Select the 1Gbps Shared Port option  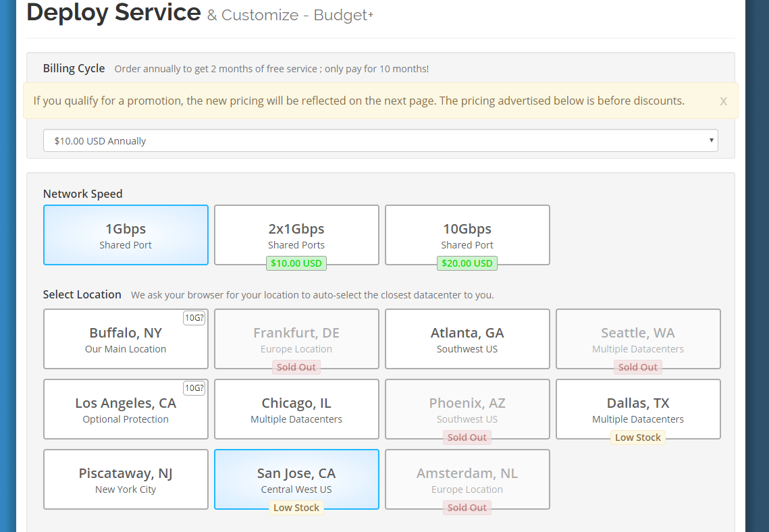(126, 235)
